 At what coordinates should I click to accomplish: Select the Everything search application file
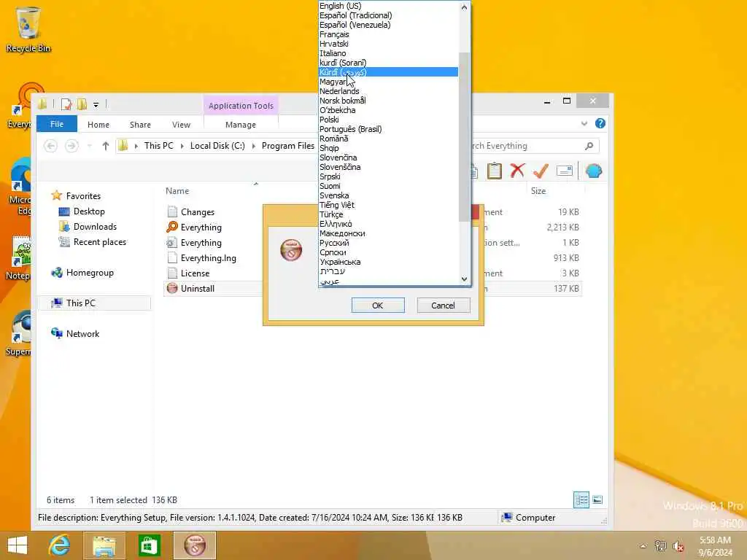(194, 227)
